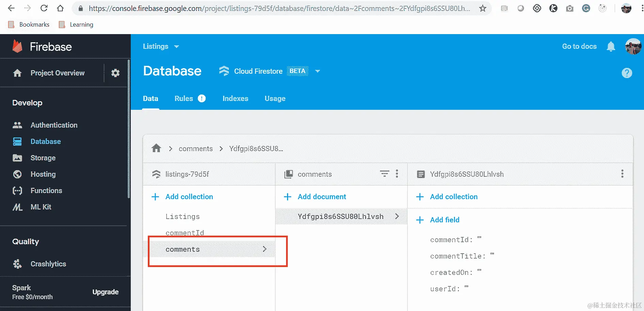This screenshot has height=311, width=644.
Task: Click the browser back arrow
Action: 11,8
